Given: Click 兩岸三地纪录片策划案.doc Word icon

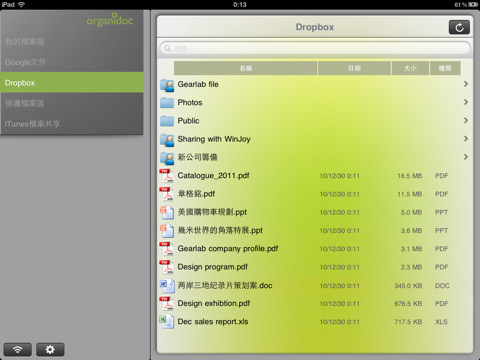Looking at the screenshot, I should 167,286.
